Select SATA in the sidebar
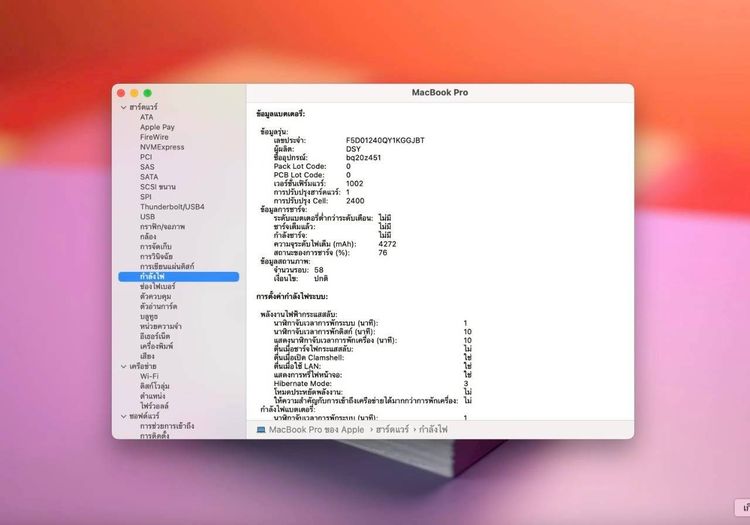The height and width of the screenshot is (525, 750). (149, 177)
